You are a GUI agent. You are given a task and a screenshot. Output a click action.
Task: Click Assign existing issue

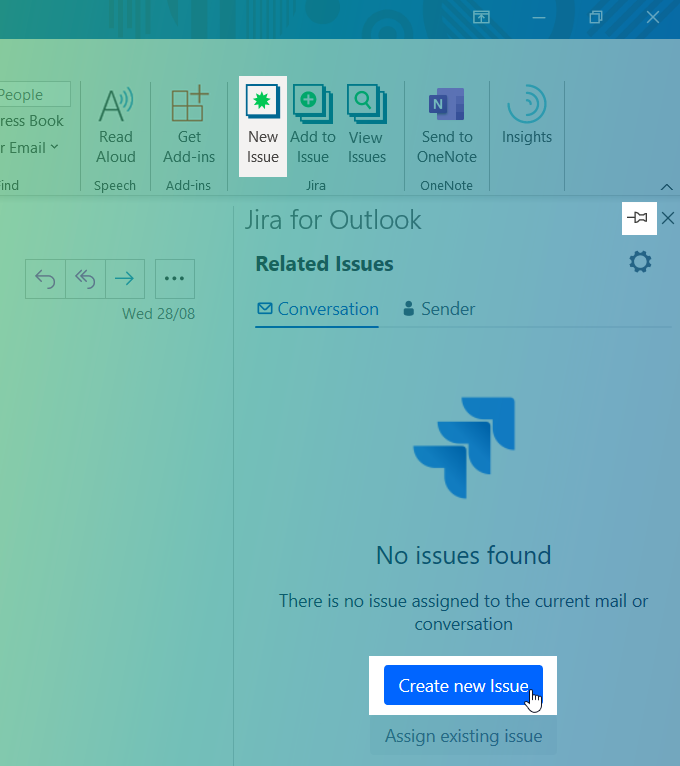coord(463,736)
